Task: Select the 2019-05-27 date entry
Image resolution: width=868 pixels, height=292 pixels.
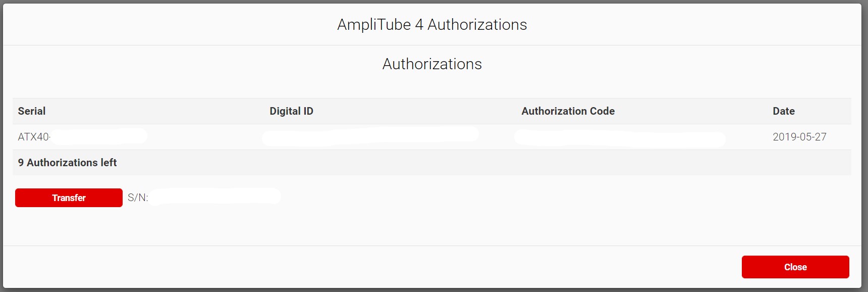Action: pyautogui.click(x=799, y=137)
